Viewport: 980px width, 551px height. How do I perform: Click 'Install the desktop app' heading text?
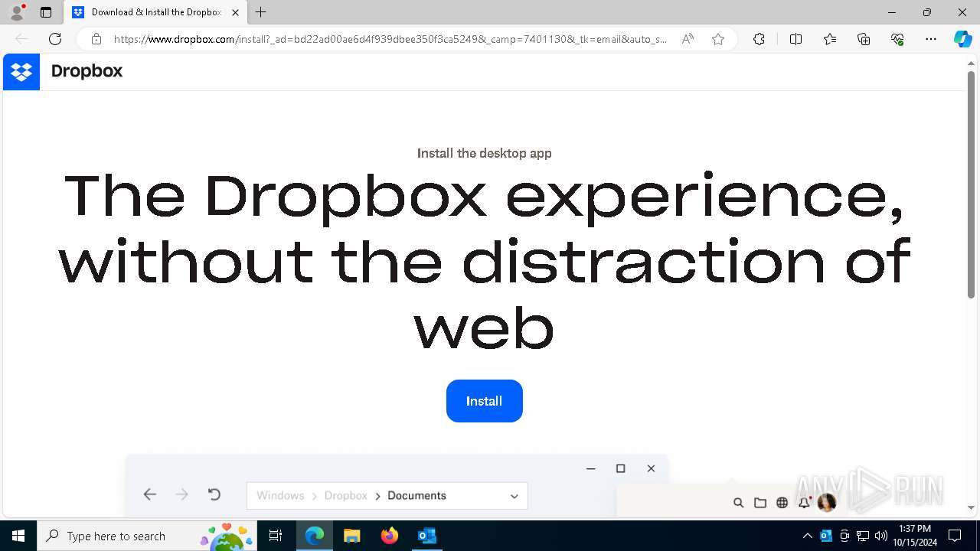pyautogui.click(x=484, y=153)
